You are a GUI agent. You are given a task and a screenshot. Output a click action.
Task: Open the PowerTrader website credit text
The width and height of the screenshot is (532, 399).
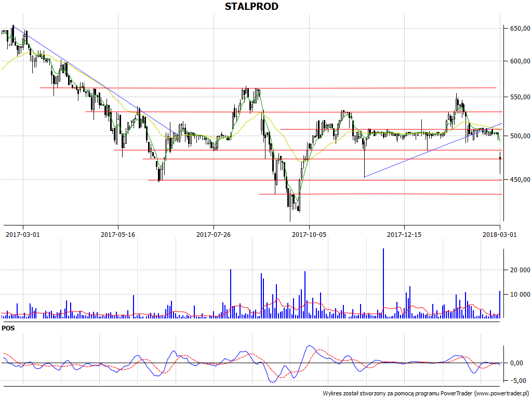pyautogui.click(x=426, y=394)
